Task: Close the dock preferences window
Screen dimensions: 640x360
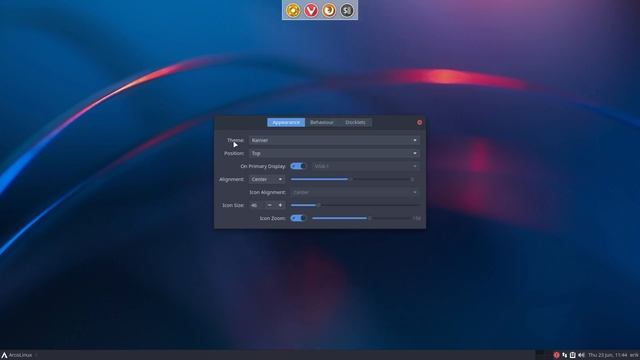Action: click(x=419, y=122)
